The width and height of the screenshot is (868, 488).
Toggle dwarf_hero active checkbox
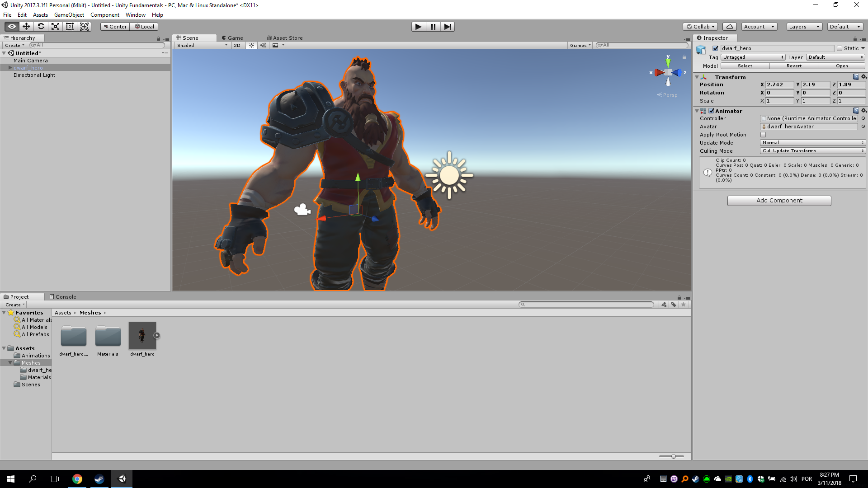(x=715, y=48)
